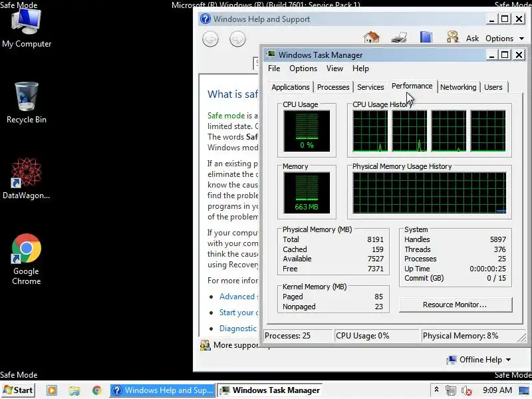Click Physical Memory: 8% in status bar
532x399 pixels.
tap(460, 336)
